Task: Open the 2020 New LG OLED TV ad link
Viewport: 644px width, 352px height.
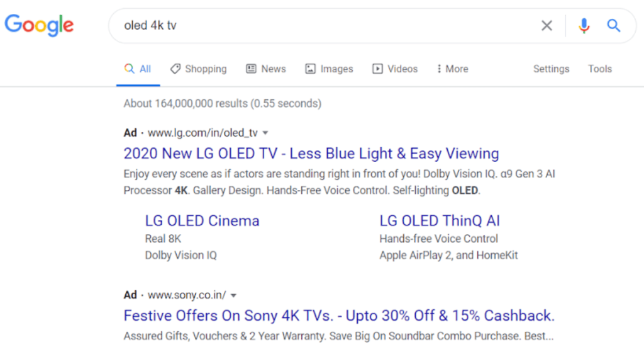Action: click(x=311, y=154)
